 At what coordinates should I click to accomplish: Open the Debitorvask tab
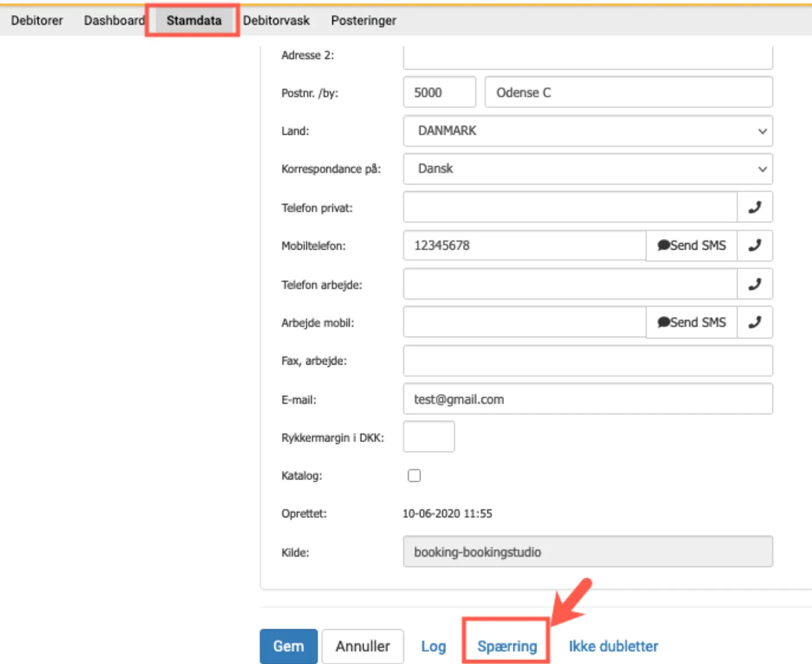[276, 21]
